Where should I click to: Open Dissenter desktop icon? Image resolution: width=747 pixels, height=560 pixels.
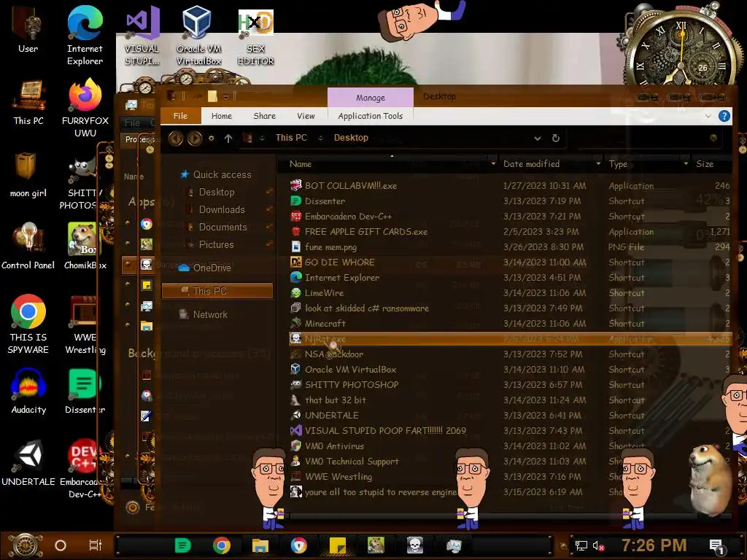[85, 392]
